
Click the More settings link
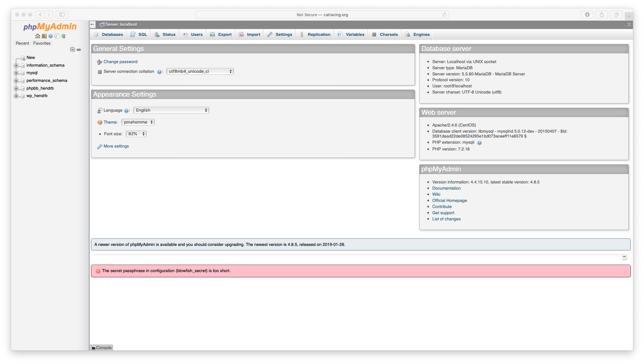tap(116, 146)
